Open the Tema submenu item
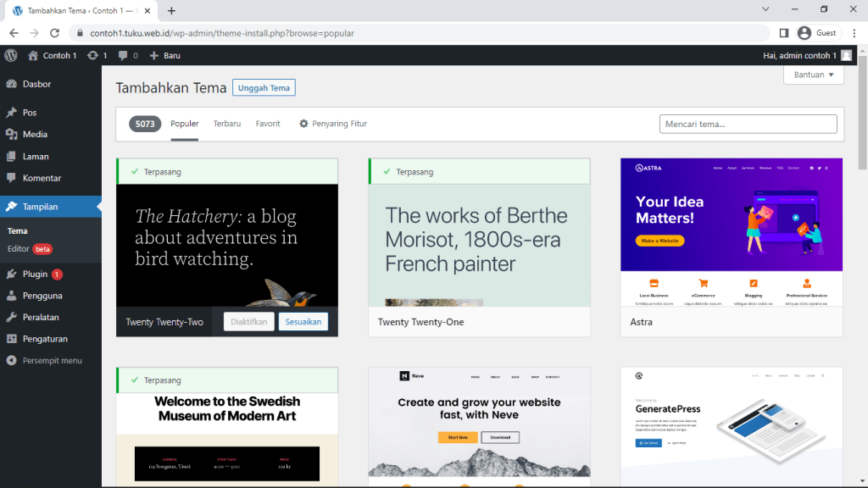This screenshot has width=868, height=488. click(17, 230)
